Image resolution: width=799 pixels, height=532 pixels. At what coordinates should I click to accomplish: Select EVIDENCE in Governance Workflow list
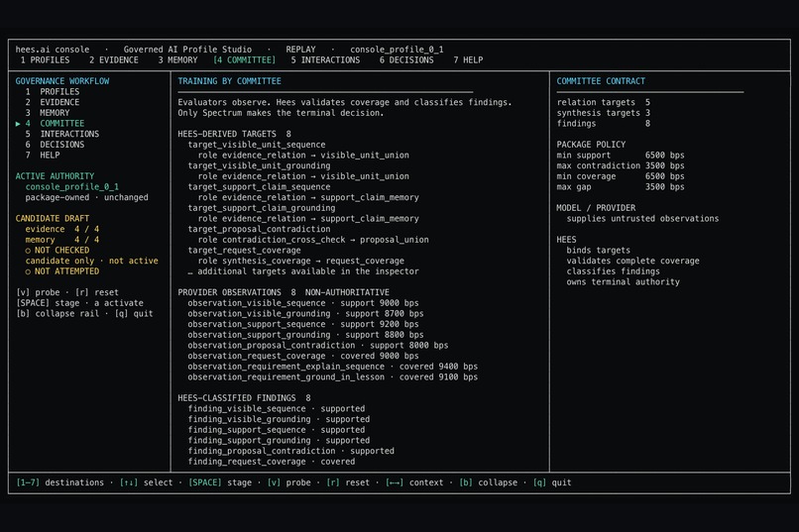(x=53, y=102)
